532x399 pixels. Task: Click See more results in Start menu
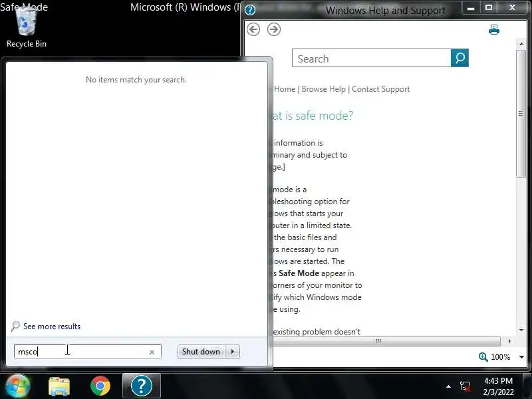pos(52,327)
